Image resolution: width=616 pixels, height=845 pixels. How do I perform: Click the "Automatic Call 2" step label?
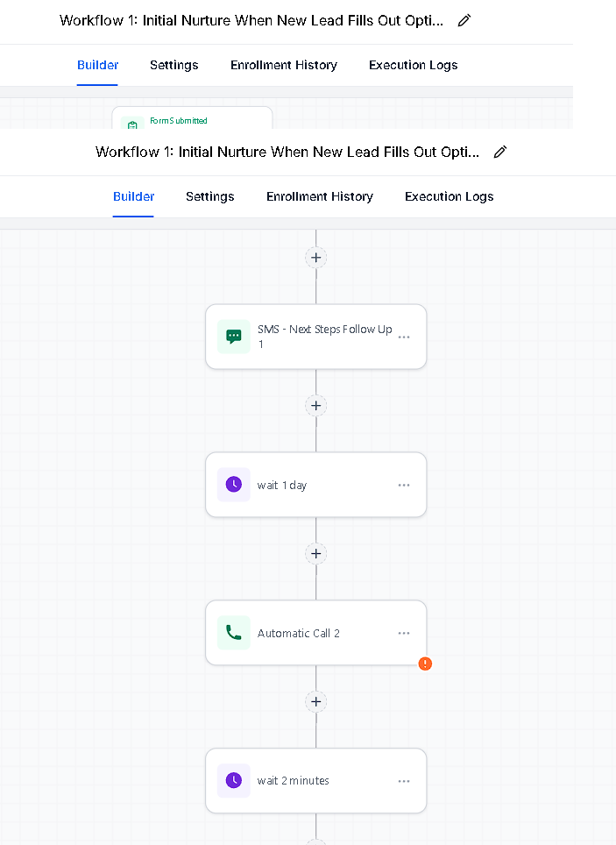point(299,633)
